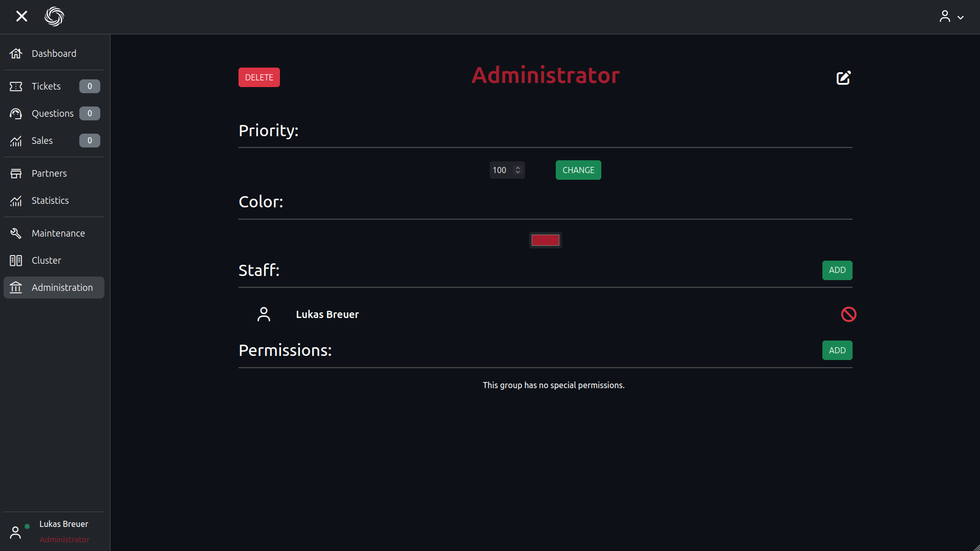Click the spiral logo in the header
This screenshot has height=551, width=980.
click(x=54, y=16)
